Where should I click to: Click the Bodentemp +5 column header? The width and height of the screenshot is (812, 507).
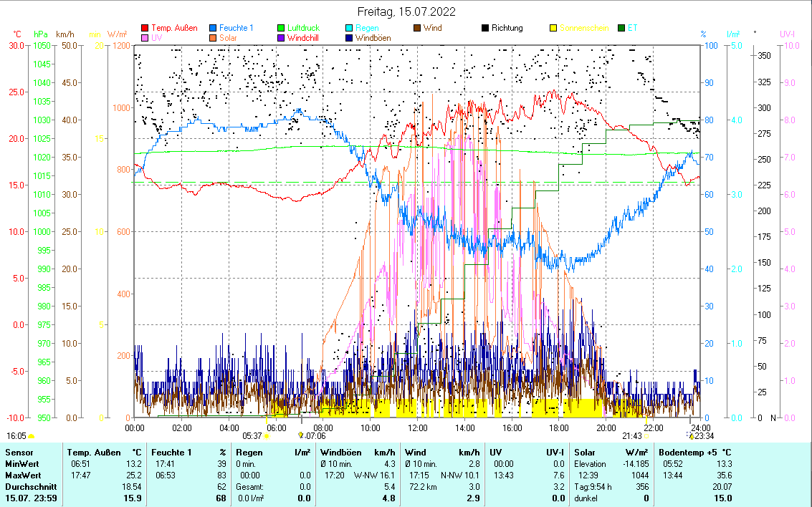694,453
